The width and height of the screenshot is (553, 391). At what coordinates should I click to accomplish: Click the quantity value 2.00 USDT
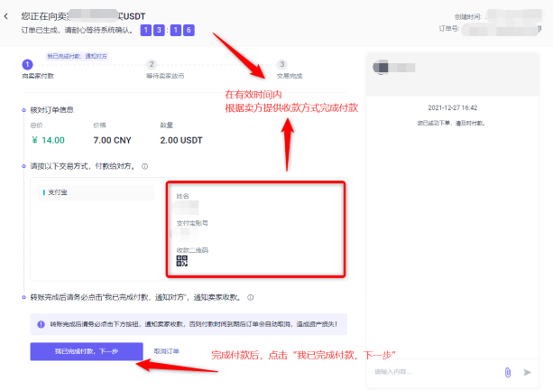click(181, 140)
